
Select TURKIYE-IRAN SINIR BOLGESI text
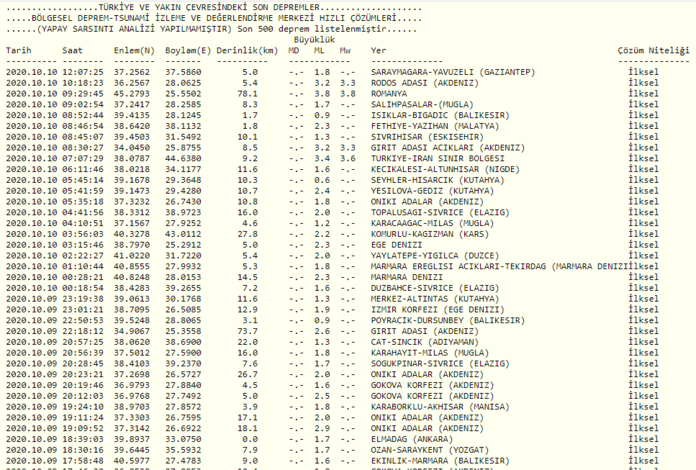coord(438,158)
